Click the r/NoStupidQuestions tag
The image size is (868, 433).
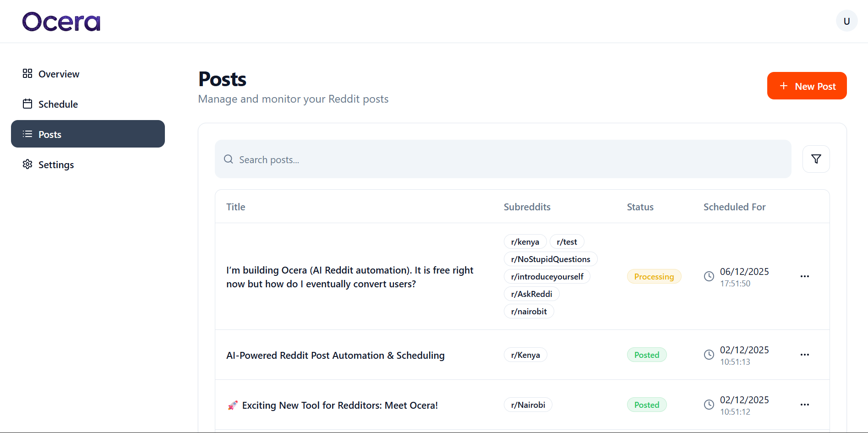tap(551, 259)
